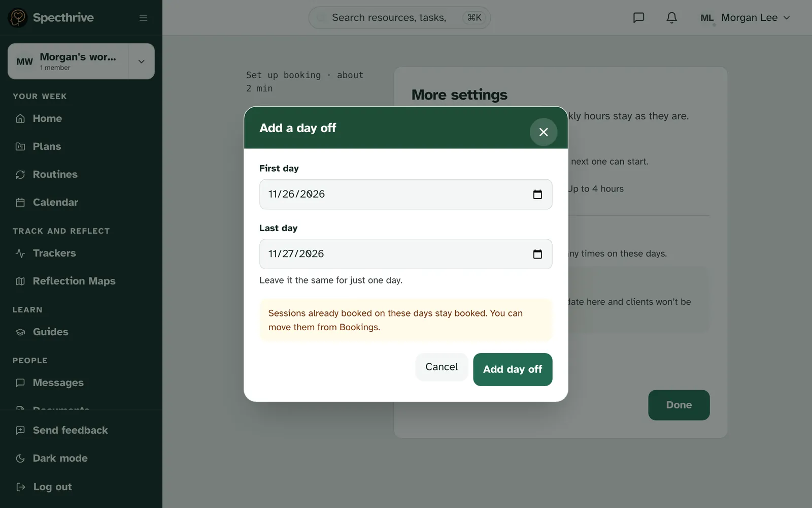Image resolution: width=812 pixels, height=508 pixels.
Task: Click the Home house icon
Action: [x=20, y=118]
